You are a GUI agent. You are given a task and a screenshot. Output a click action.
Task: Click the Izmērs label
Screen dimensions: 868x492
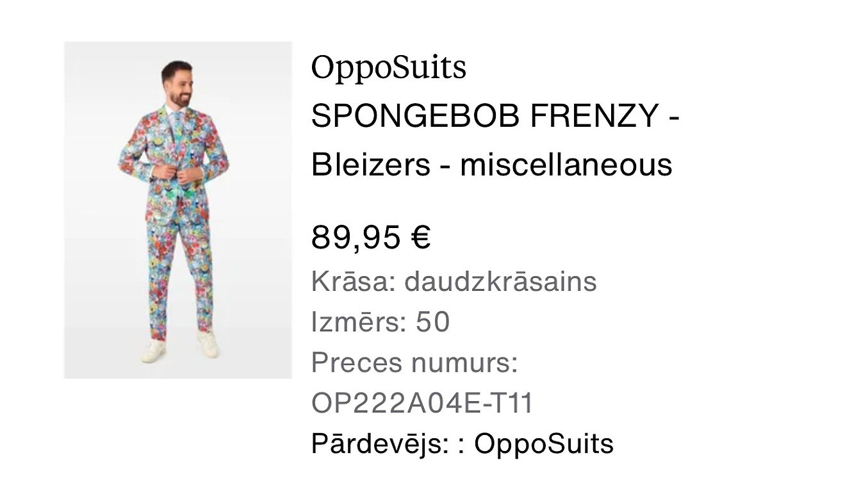tap(359, 322)
